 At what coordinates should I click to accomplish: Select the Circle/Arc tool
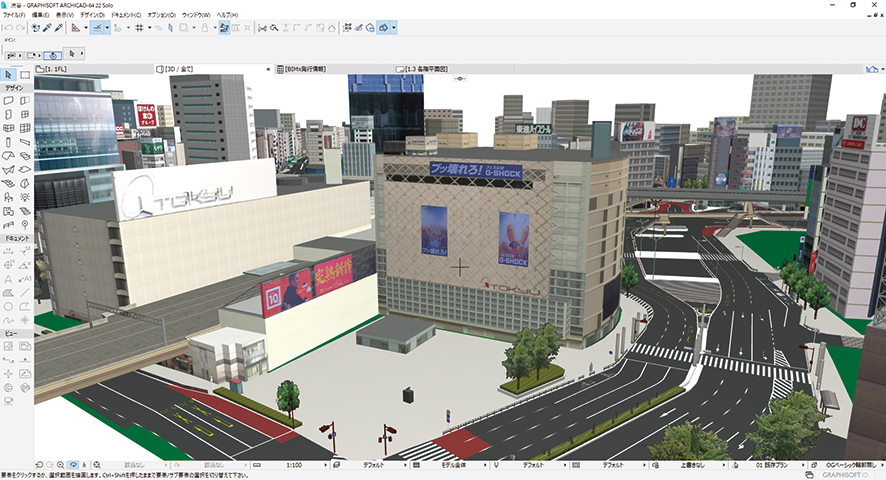pos(8,306)
